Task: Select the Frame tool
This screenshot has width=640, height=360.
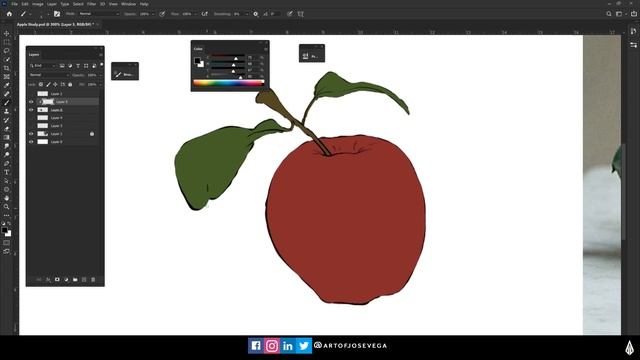Action: [x=7, y=77]
